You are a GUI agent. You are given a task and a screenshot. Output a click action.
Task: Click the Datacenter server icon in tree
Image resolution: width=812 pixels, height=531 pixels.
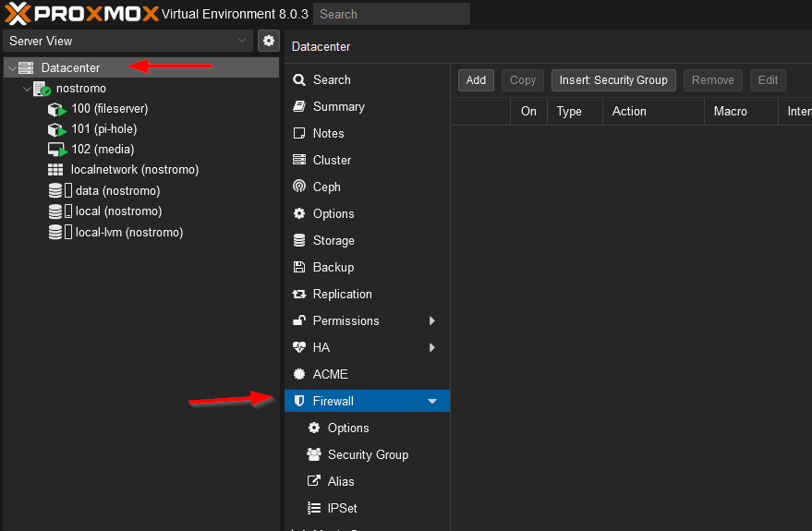click(x=26, y=67)
